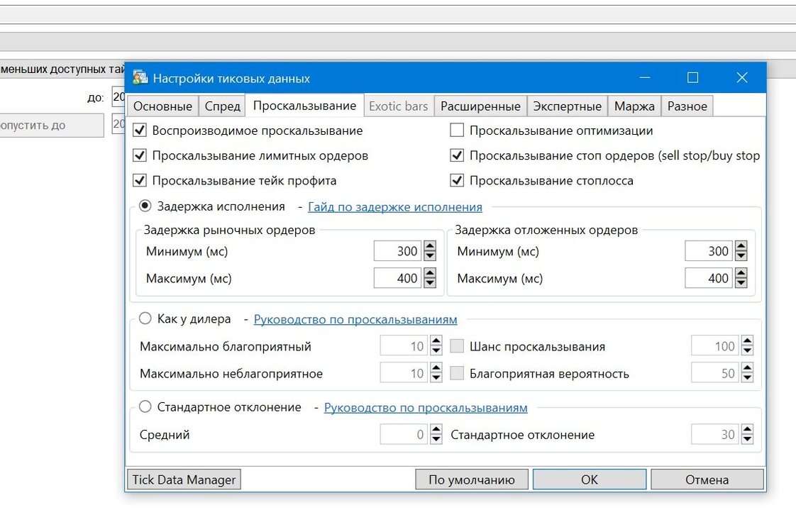Toggle Благоприятная вероятность checkbox
Viewport: 796px width, 532px height.
click(x=457, y=374)
